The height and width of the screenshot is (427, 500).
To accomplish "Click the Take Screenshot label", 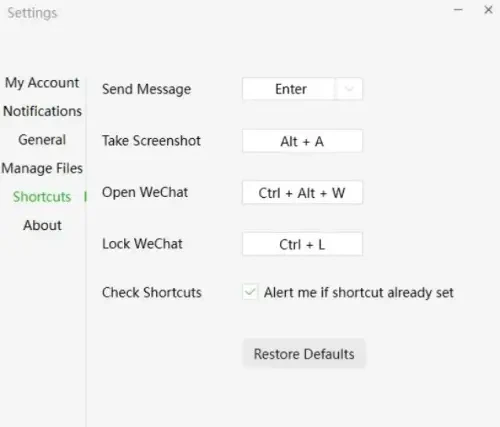I will click(151, 141).
